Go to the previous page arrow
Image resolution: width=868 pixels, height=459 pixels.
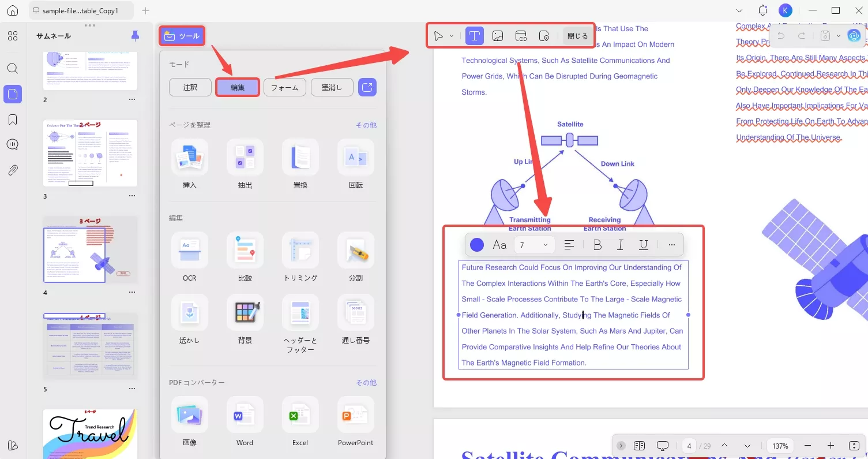tap(724, 446)
